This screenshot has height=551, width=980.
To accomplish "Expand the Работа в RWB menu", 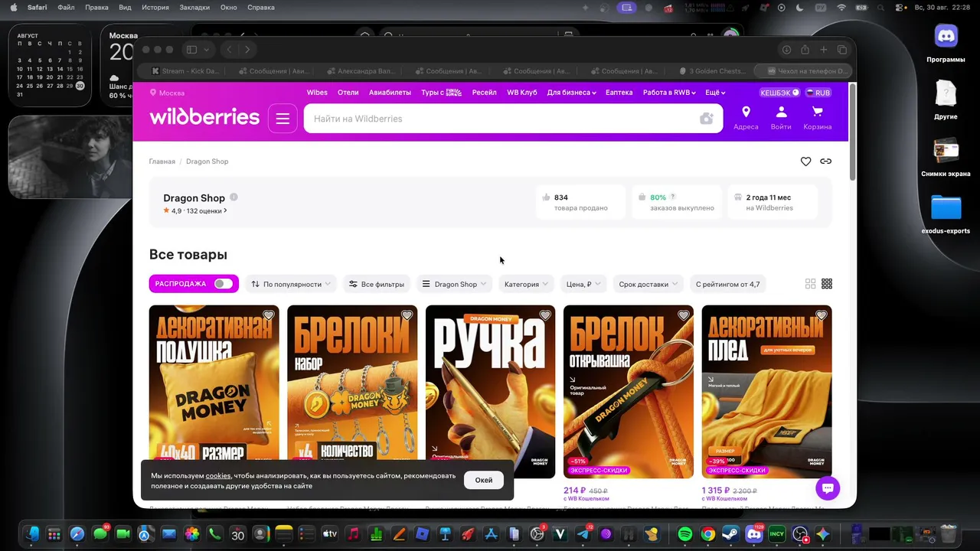I will tap(669, 93).
